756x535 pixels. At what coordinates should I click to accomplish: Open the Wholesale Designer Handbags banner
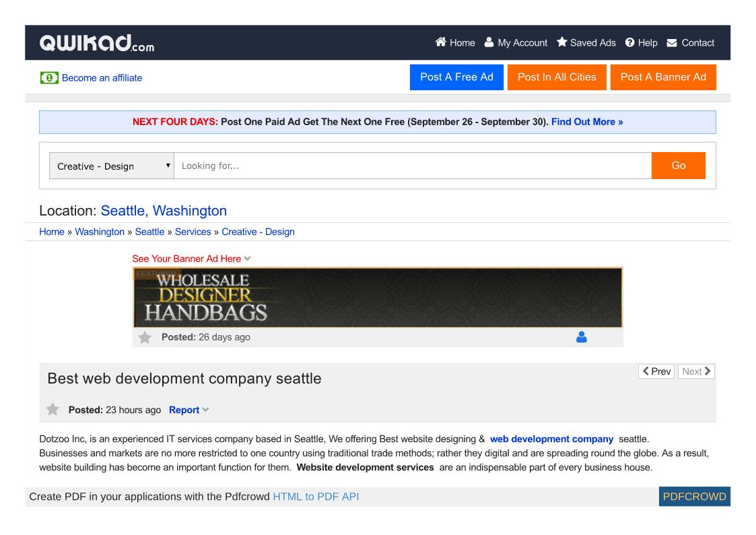pyautogui.click(x=378, y=297)
